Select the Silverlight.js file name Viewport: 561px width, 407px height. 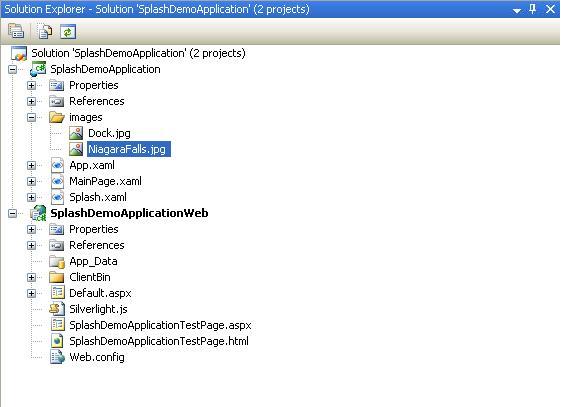[98, 310]
